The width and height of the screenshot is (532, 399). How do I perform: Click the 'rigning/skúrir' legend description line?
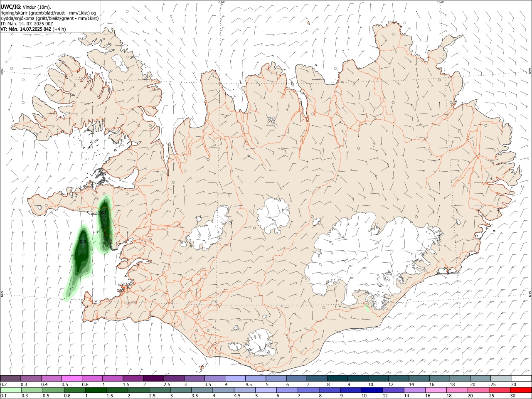[x=48, y=12]
